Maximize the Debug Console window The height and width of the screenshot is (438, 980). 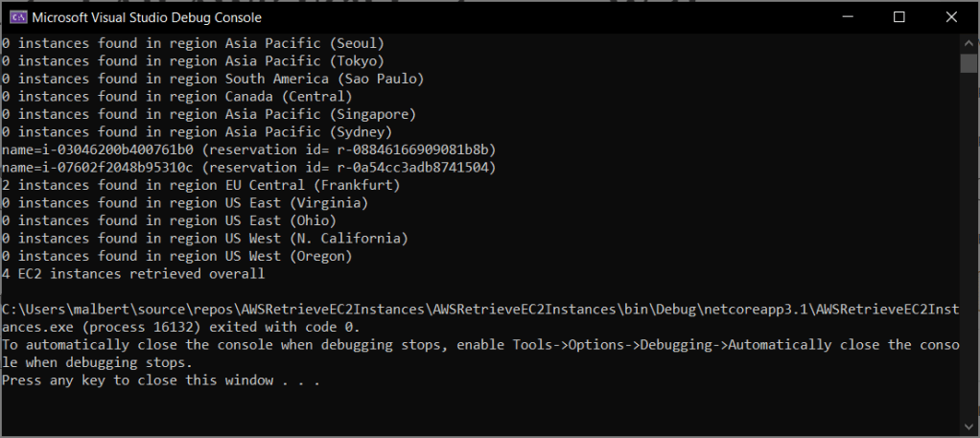(898, 17)
